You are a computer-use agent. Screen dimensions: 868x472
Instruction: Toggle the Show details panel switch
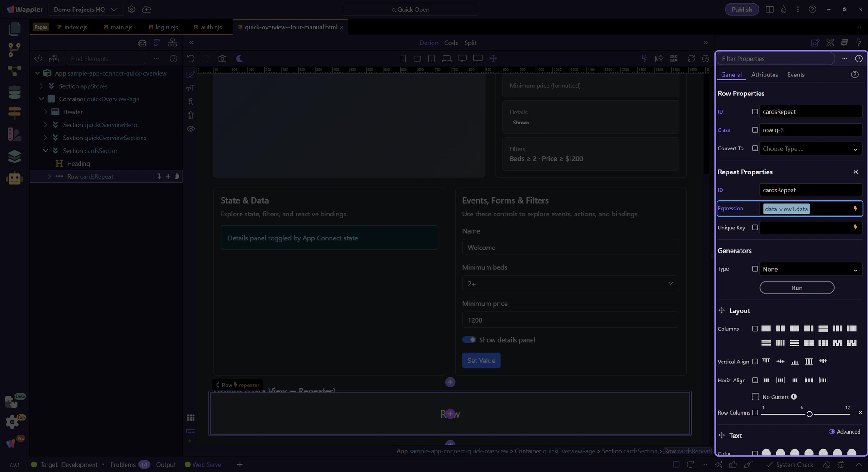(469, 339)
